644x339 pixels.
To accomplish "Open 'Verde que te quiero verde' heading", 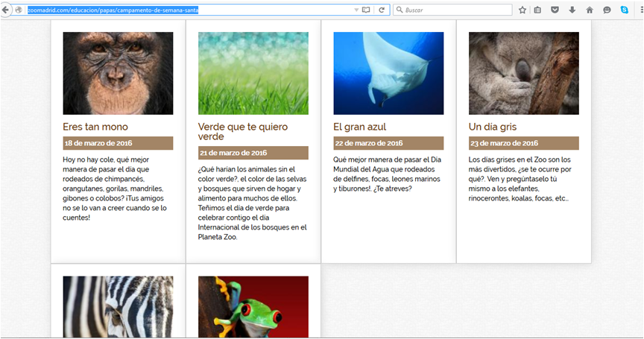I will [x=243, y=132].
